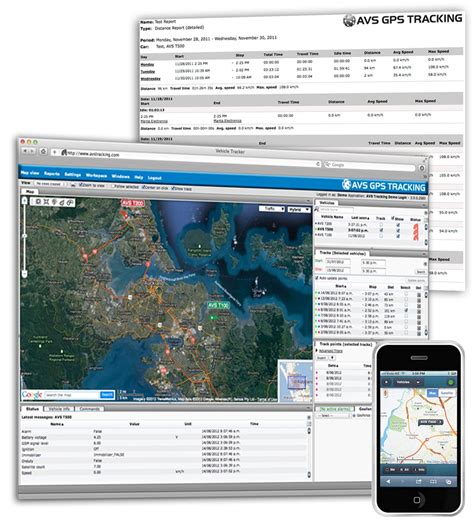Check the Select box for the 43 km track

coord(406,294)
